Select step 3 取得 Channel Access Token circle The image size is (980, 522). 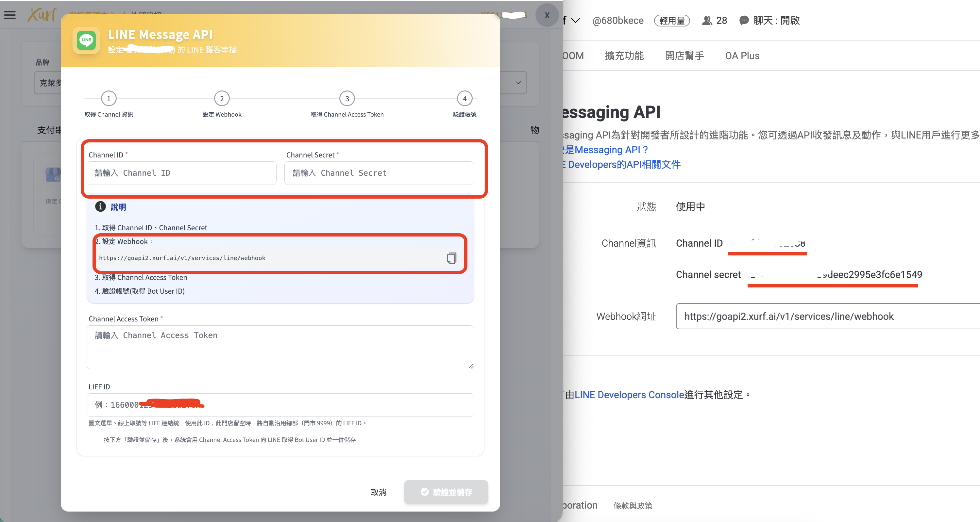coord(347,99)
